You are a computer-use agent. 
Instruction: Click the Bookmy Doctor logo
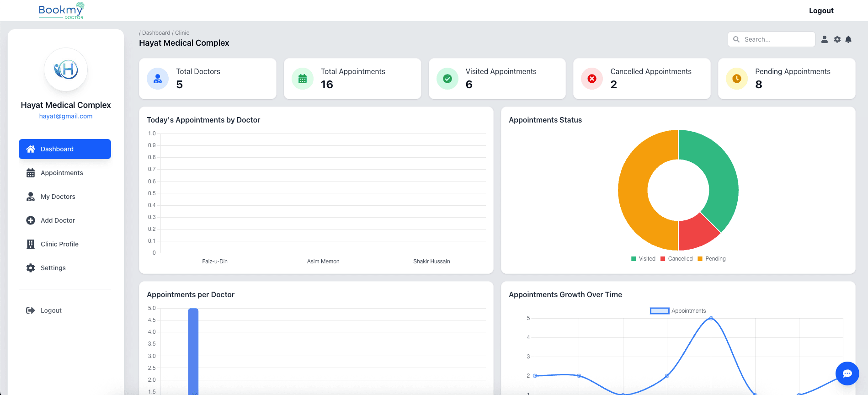[x=61, y=11]
